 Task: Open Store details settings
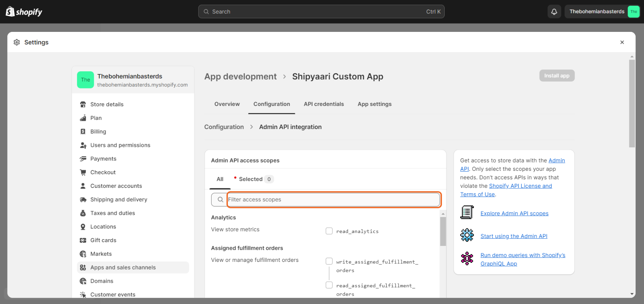coord(133,104)
